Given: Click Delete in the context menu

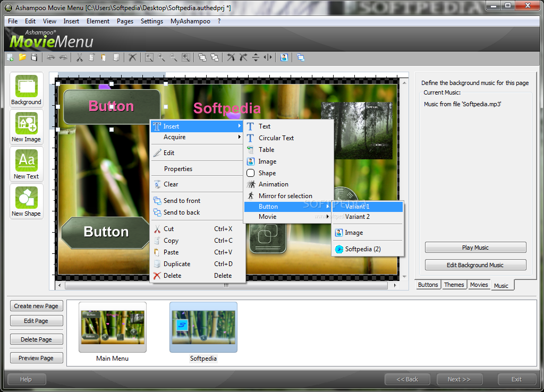Looking at the screenshot, I should point(197,276).
